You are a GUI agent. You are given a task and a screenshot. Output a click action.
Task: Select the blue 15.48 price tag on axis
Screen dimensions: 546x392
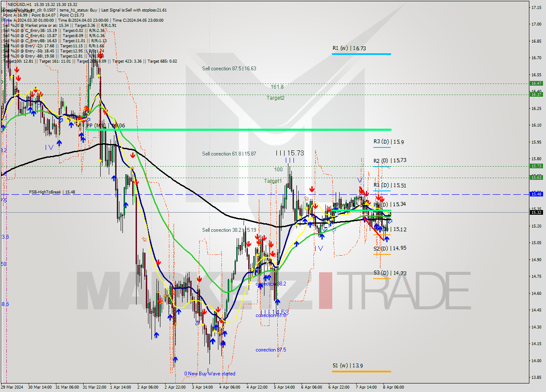pos(536,194)
